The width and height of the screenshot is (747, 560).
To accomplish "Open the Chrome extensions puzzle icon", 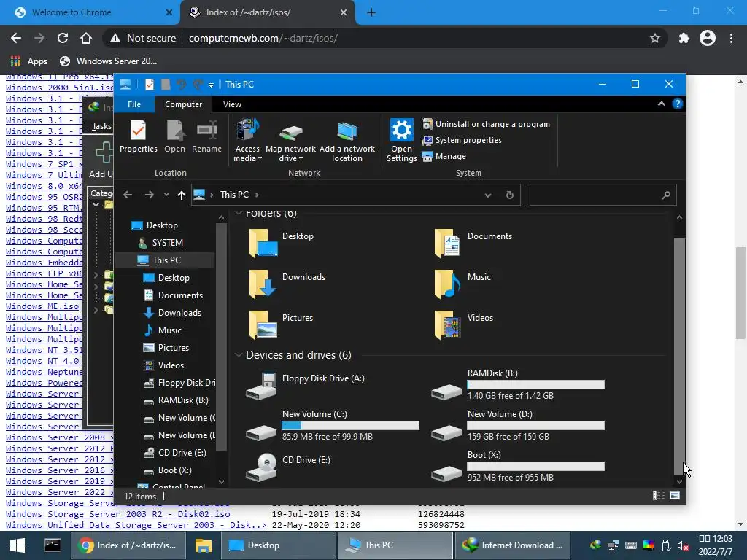I will point(684,38).
